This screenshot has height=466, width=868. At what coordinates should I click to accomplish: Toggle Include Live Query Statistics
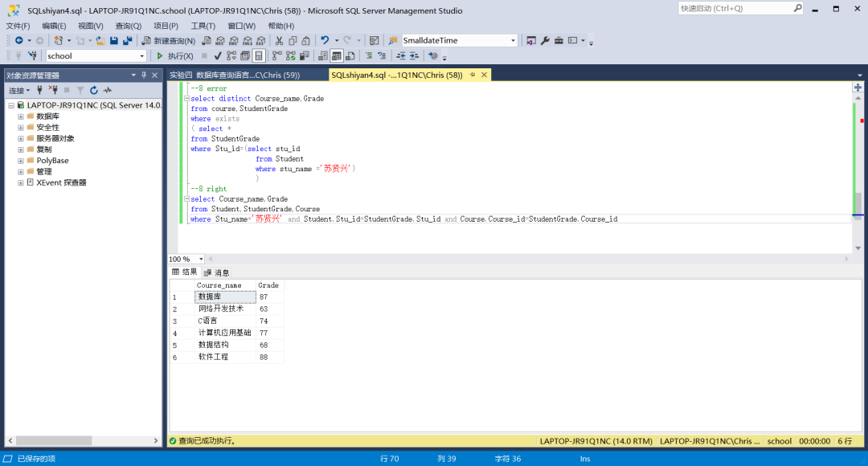pos(291,56)
